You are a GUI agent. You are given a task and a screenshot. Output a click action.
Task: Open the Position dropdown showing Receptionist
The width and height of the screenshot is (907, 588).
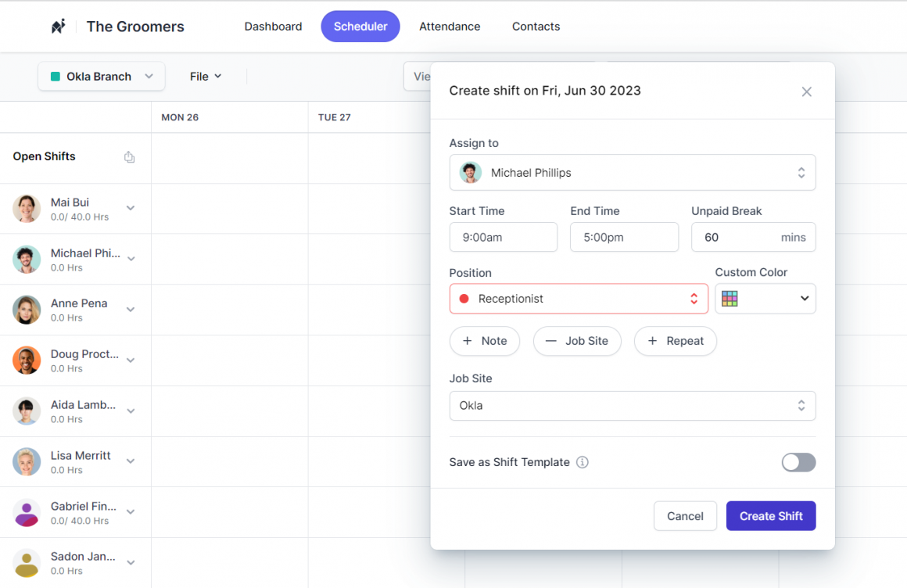(579, 299)
